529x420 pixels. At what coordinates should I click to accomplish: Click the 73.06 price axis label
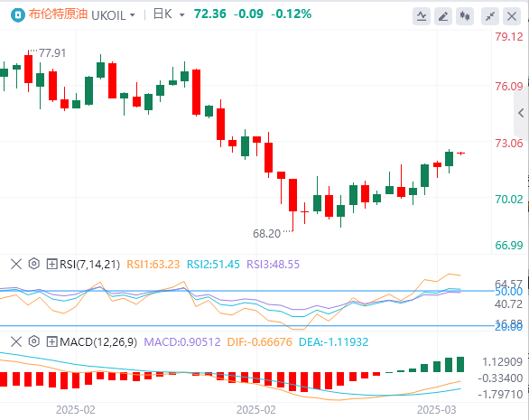(509, 143)
